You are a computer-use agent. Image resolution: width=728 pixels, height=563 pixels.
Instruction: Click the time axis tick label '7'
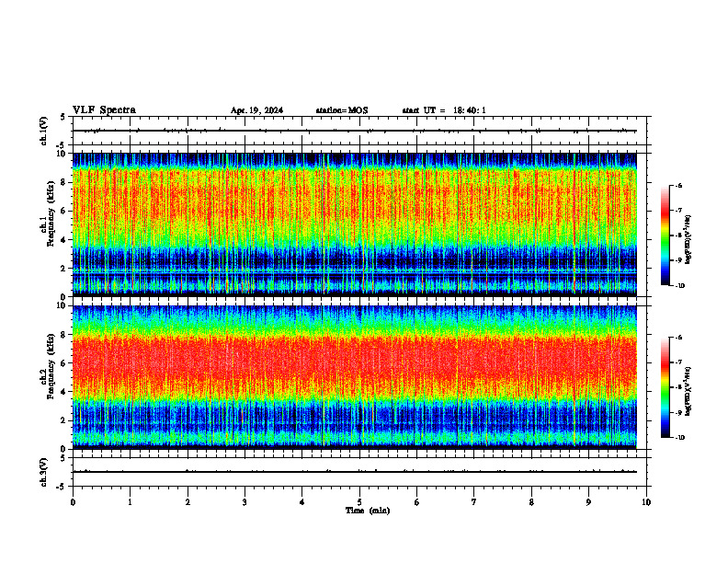point(474,502)
